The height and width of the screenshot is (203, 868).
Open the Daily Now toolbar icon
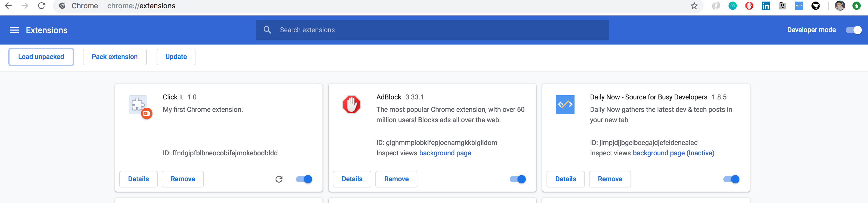799,6
